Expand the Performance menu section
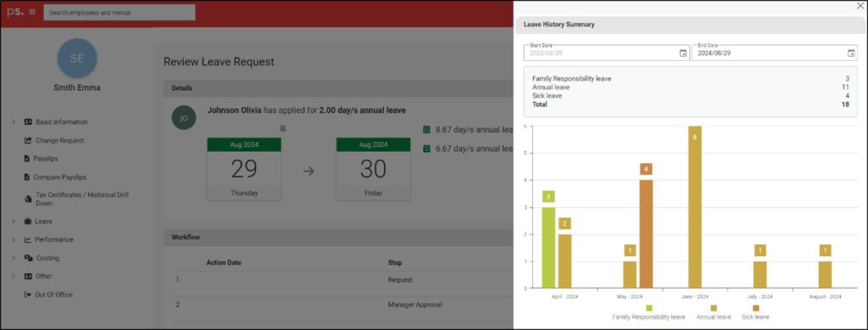Image resolution: width=868 pixels, height=330 pixels. coord(14,240)
